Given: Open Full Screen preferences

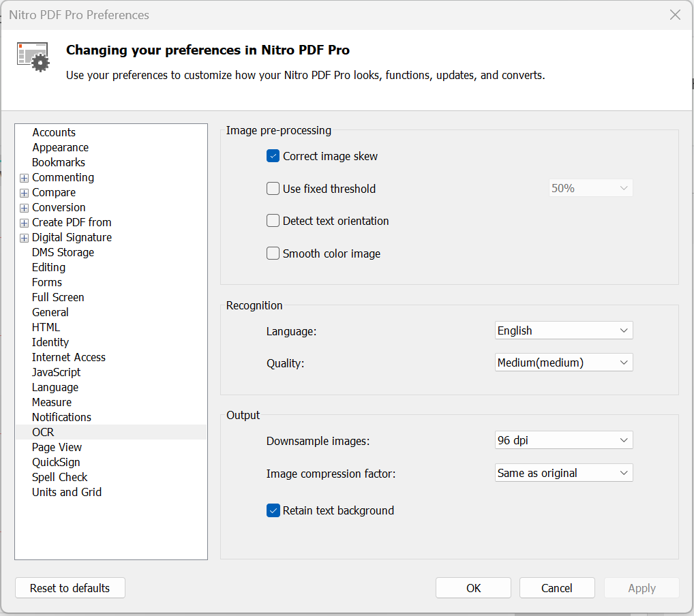Looking at the screenshot, I should [x=58, y=297].
